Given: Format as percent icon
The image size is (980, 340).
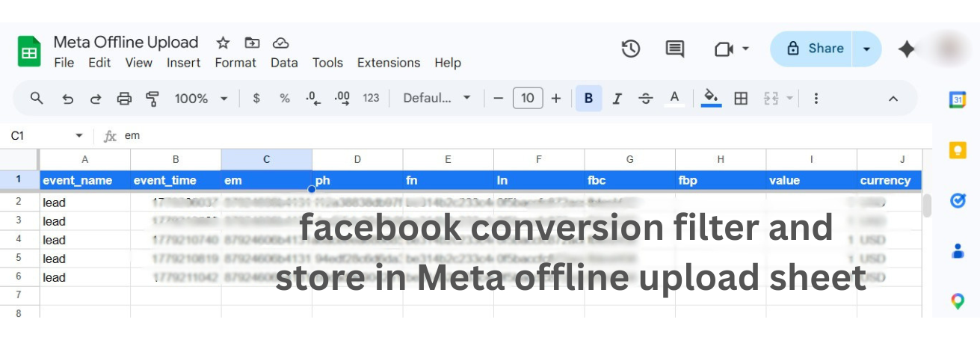Looking at the screenshot, I should coord(285,98).
